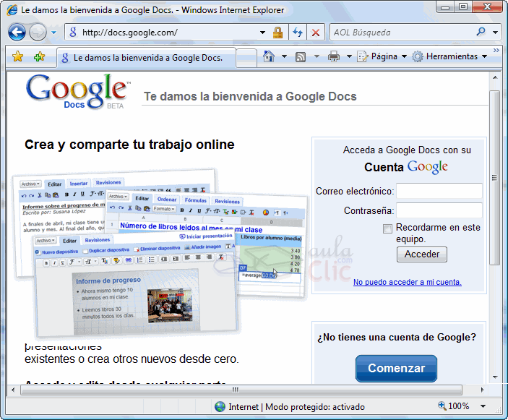Screen dimensions: 508x420
Task: Click heading "Crea y comparte tu trabajo online"
Action: [129, 145]
